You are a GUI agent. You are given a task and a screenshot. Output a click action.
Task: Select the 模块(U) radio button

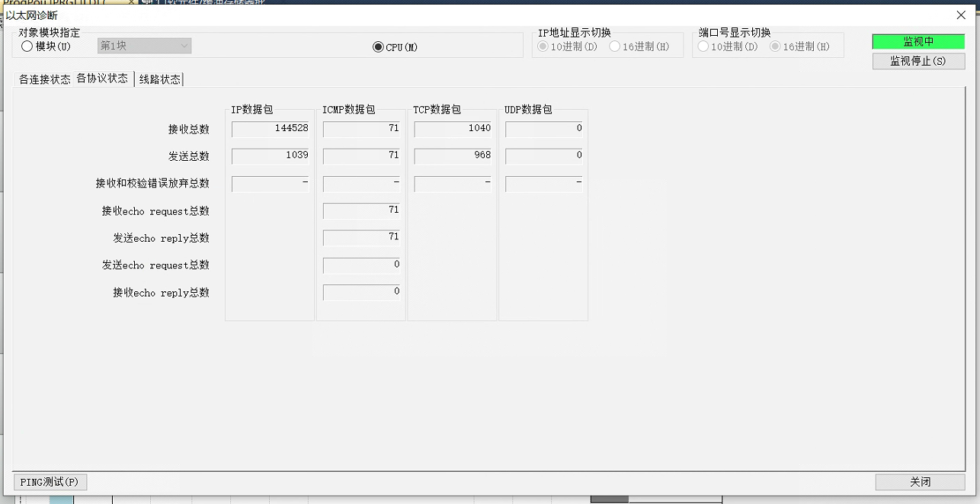click(x=27, y=47)
